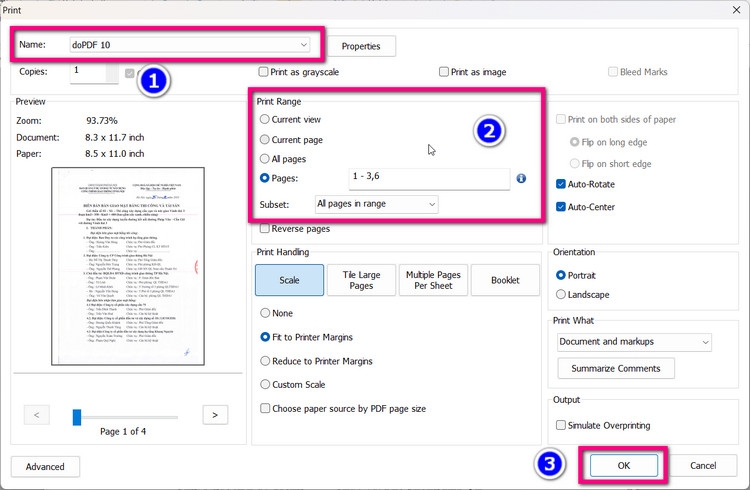
Task: Cancel the print dialog
Action: click(703, 466)
